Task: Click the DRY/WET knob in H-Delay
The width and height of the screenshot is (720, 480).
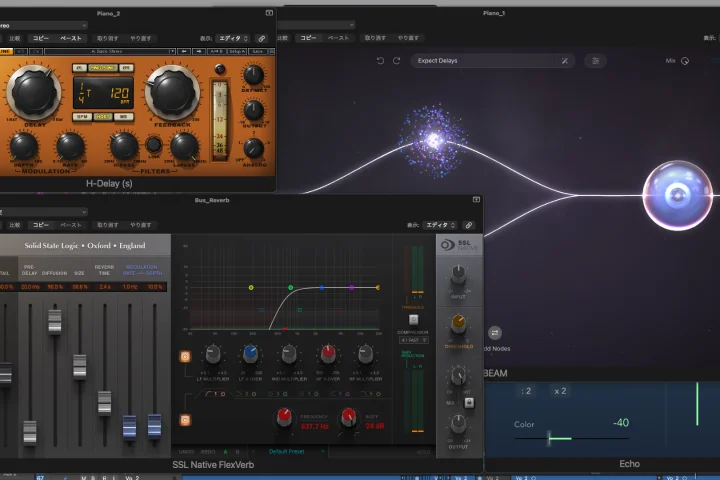Action: point(253,74)
